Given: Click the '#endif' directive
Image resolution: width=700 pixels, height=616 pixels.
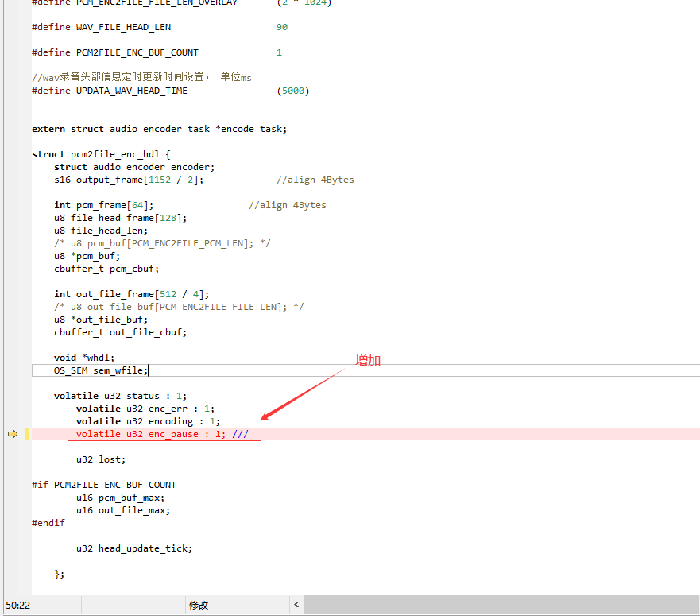Looking at the screenshot, I should (x=48, y=523).
